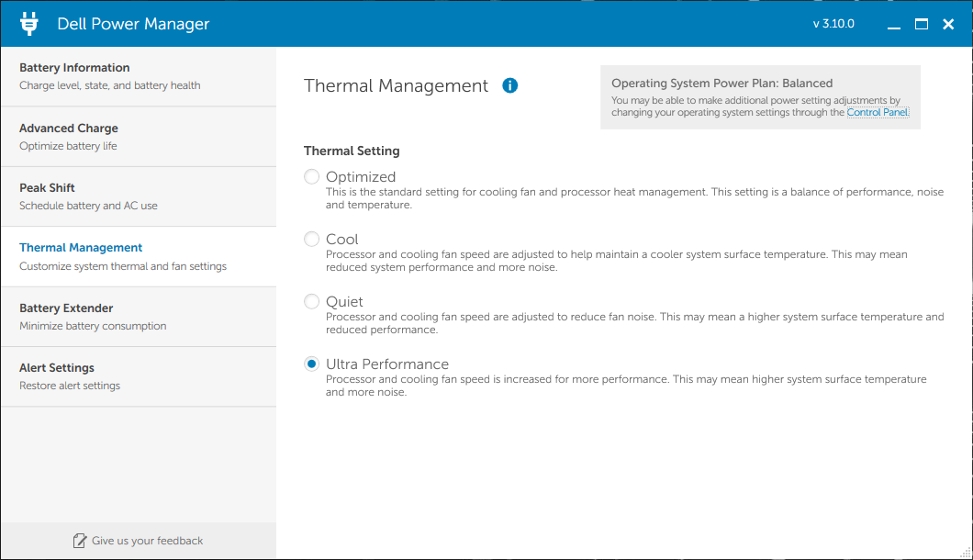Switch to the Thermal Management section
The image size is (973, 560).
pos(138,256)
